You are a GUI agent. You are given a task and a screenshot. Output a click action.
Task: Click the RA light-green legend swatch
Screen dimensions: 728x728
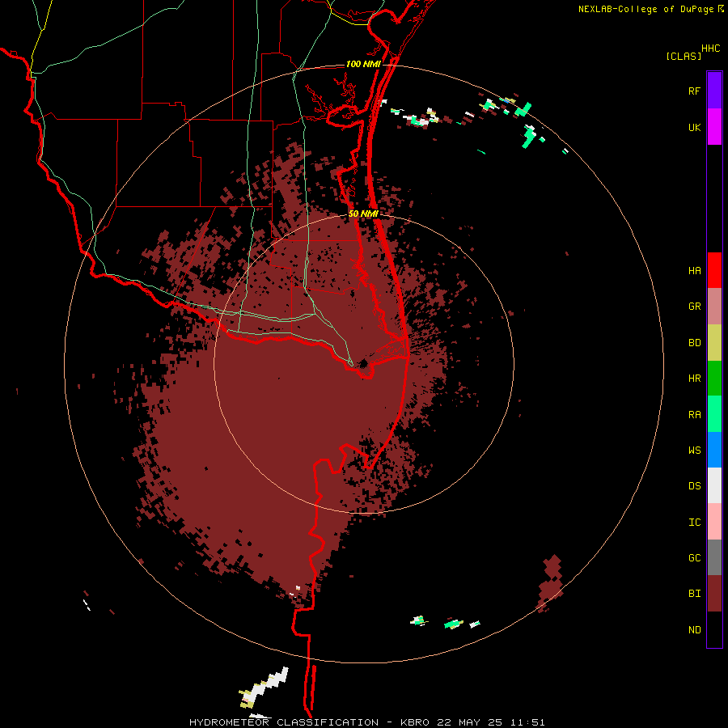tap(714, 414)
